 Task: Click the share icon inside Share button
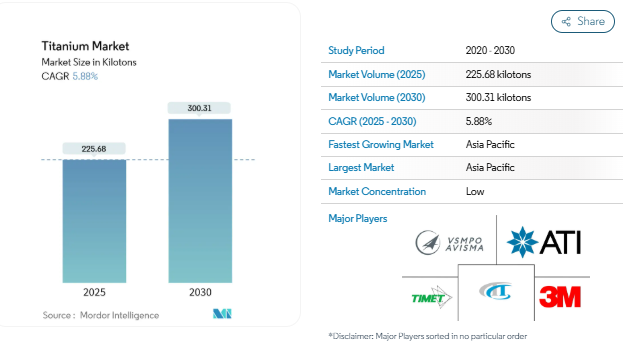point(566,22)
